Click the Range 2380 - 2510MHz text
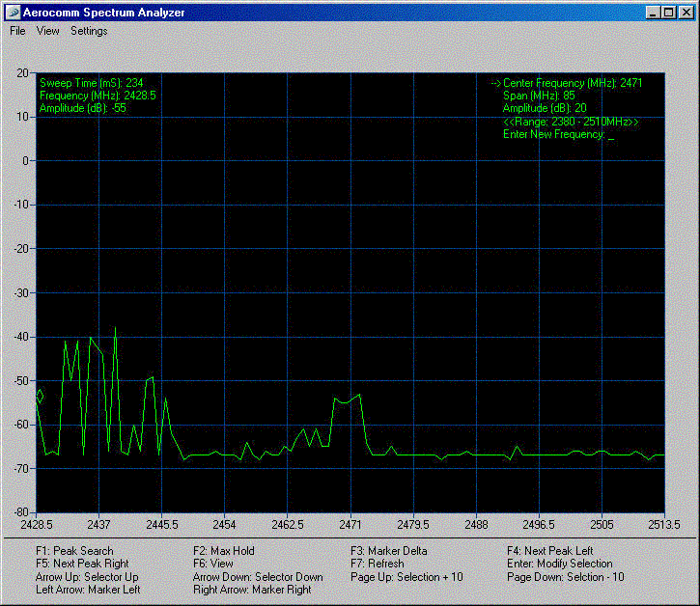This screenshot has width=700, height=606. (x=571, y=123)
